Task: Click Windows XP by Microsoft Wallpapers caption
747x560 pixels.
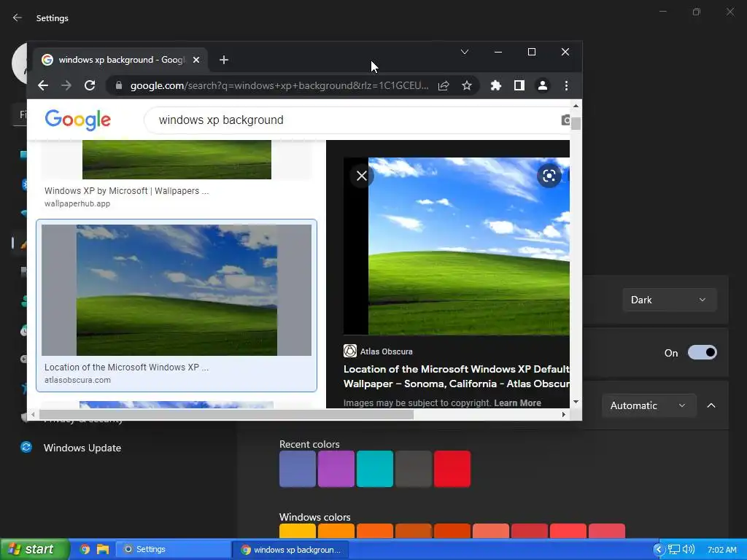Action: click(x=127, y=191)
